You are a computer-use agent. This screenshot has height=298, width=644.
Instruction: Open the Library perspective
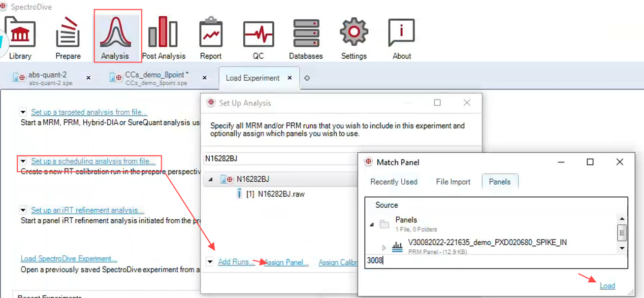click(x=20, y=38)
